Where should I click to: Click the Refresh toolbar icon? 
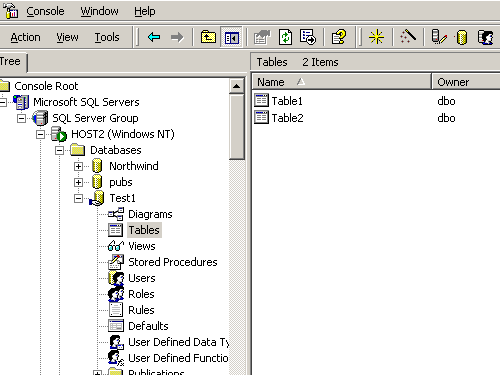click(x=285, y=37)
